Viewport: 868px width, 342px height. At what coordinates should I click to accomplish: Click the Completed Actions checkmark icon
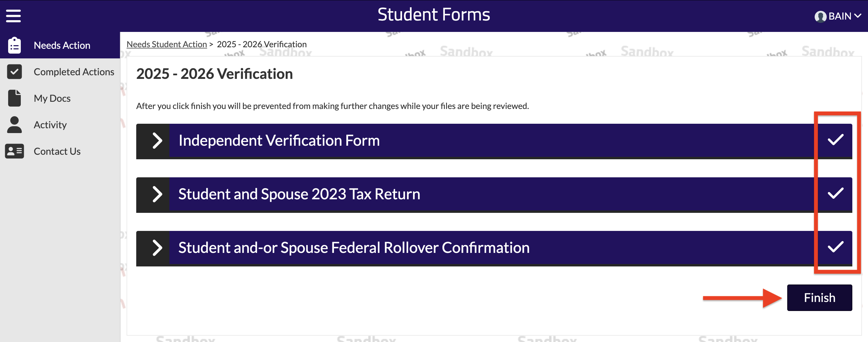(x=14, y=71)
